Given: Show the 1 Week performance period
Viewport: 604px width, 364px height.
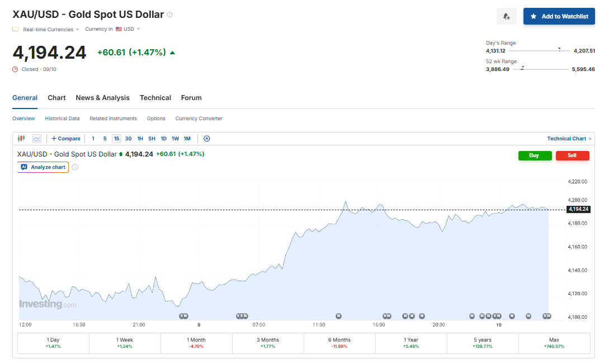Looking at the screenshot, I should tap(125, 343).
